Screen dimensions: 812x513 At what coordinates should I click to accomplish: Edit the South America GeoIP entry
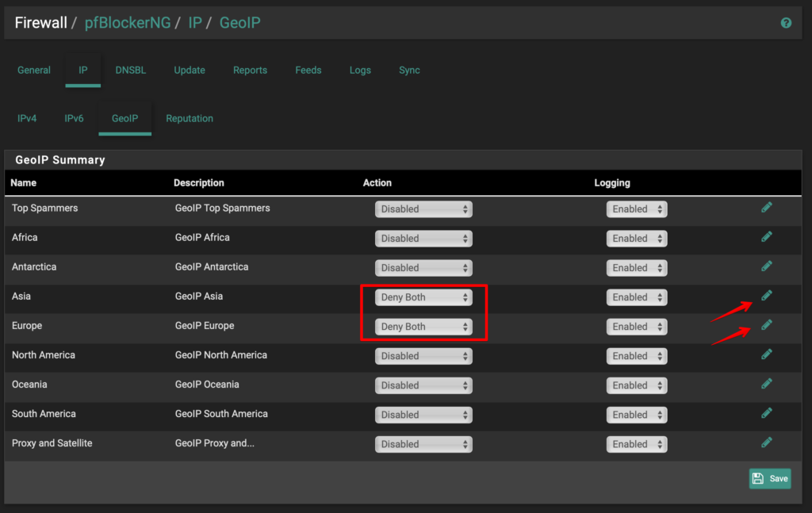coord(767,413)
